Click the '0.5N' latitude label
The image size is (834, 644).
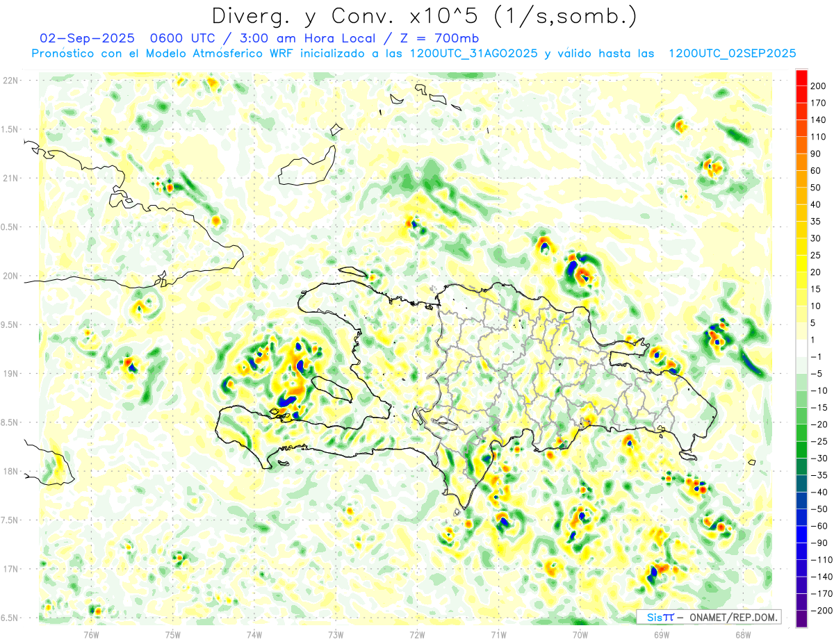coord(11,227)
